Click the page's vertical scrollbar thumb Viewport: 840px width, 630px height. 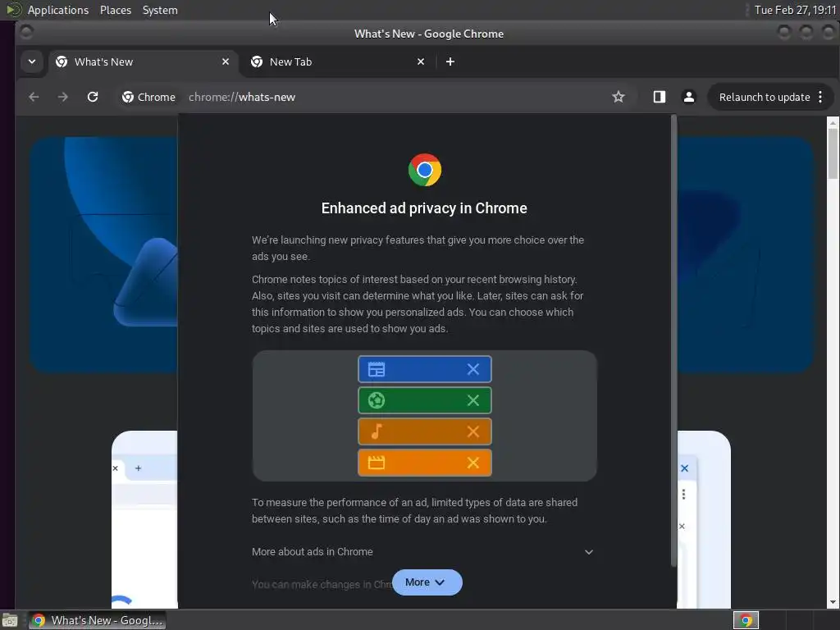(x=833, y=153)
